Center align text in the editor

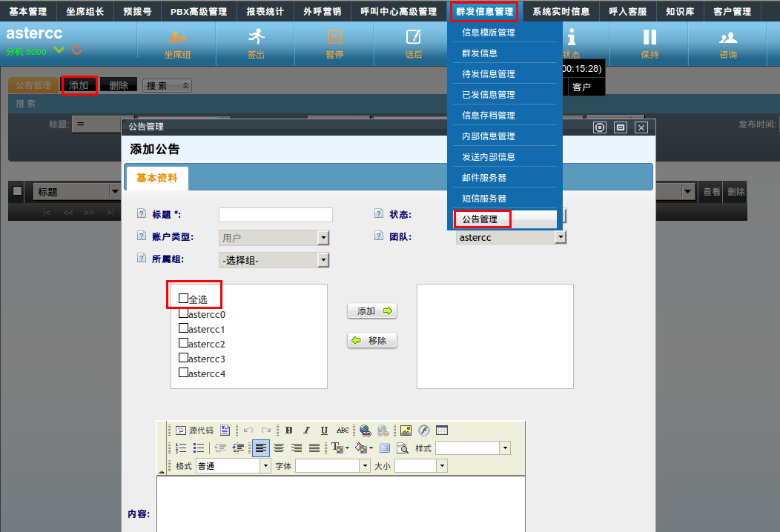point(279,448)
